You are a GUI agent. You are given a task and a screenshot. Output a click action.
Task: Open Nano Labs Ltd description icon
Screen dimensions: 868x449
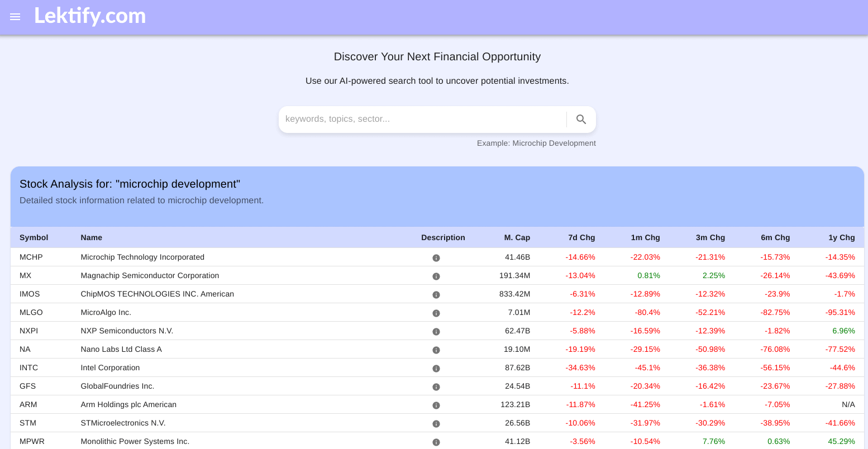pyautogui.click(x=436, y=350)
